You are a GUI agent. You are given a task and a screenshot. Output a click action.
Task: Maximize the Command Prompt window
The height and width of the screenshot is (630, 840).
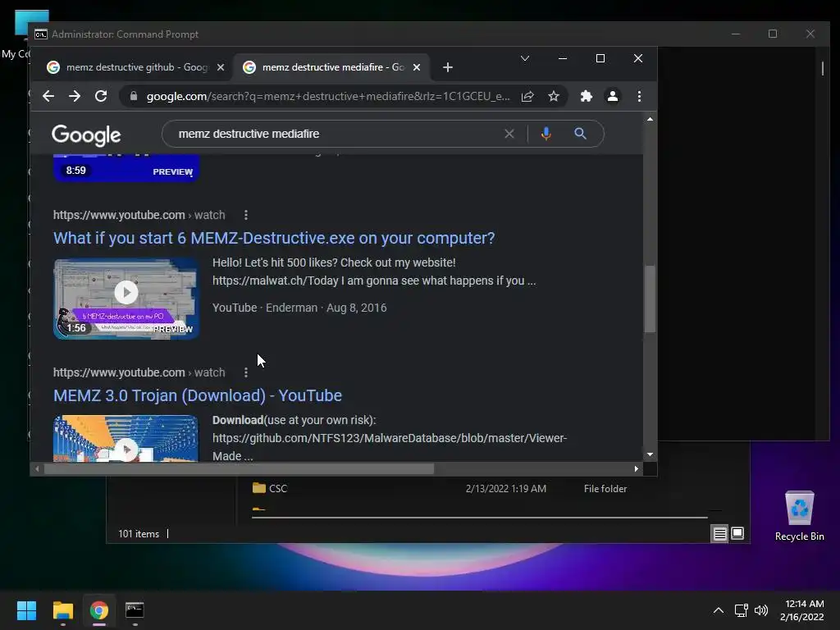(773, 34)
